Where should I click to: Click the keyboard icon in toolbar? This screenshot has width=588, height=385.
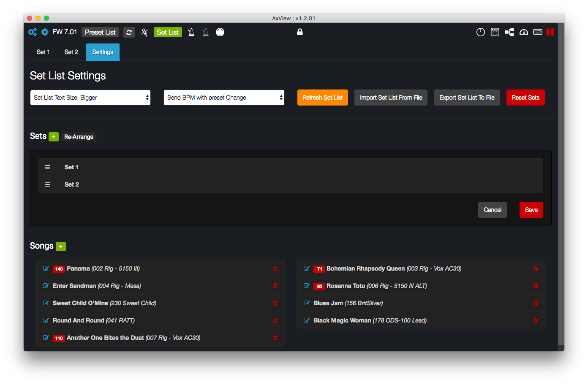coord(538,32)
